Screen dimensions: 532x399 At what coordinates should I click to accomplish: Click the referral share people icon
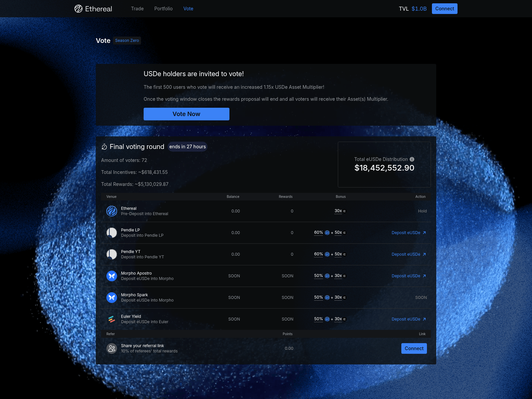[111, 348]
